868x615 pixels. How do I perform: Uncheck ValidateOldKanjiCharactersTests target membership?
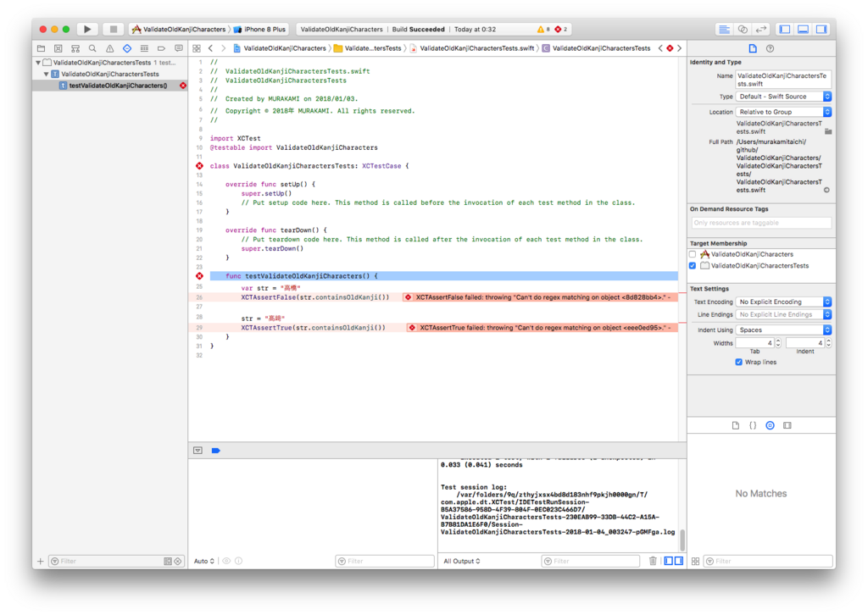coord(693,266)
